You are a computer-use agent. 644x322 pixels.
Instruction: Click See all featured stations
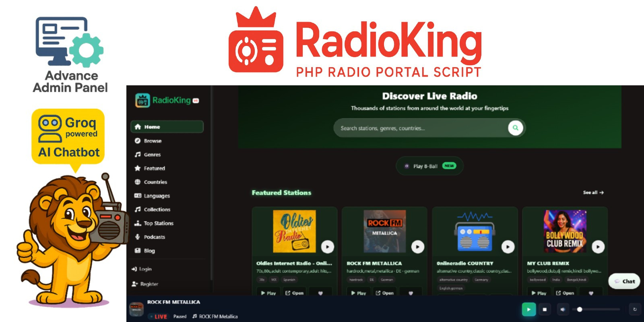[x=593, y=192]
